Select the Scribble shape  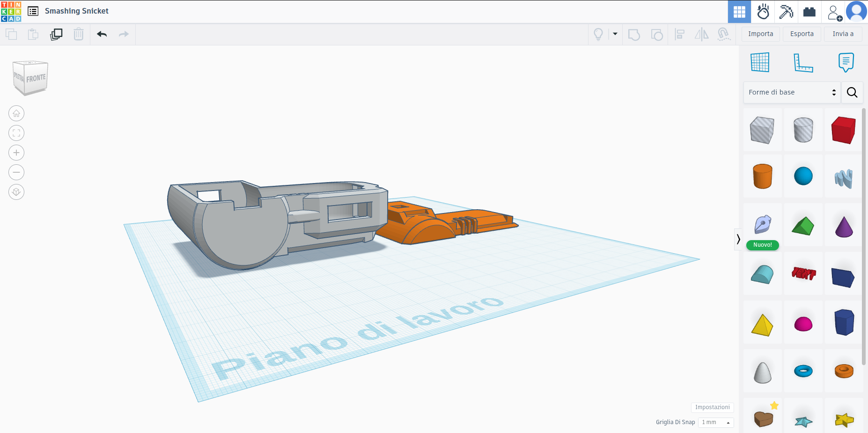coord(844,178)
